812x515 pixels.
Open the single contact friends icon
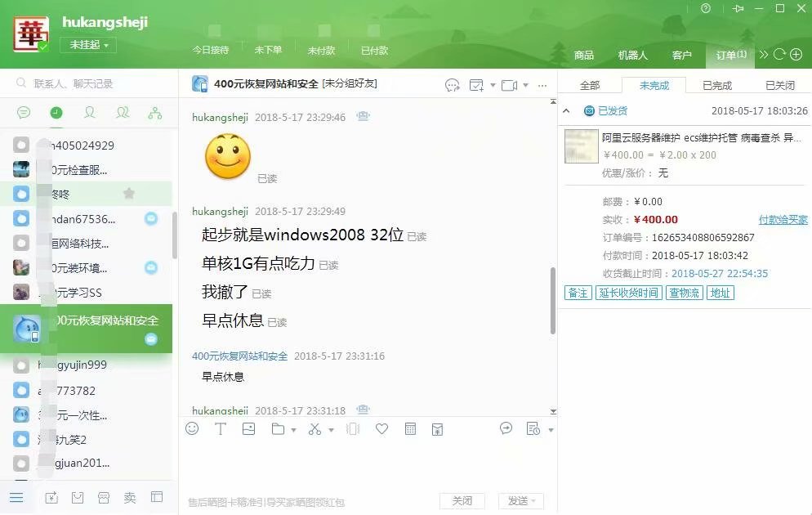tap(90, 113)
